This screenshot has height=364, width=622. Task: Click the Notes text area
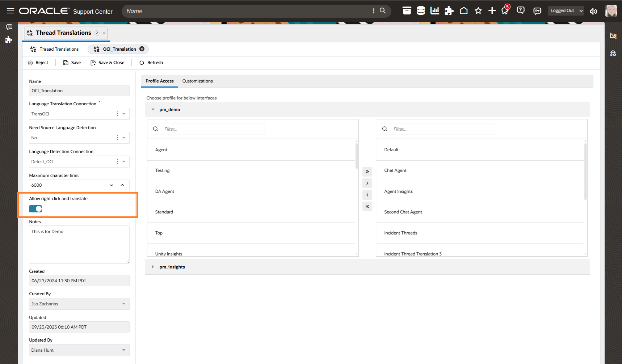79,245
